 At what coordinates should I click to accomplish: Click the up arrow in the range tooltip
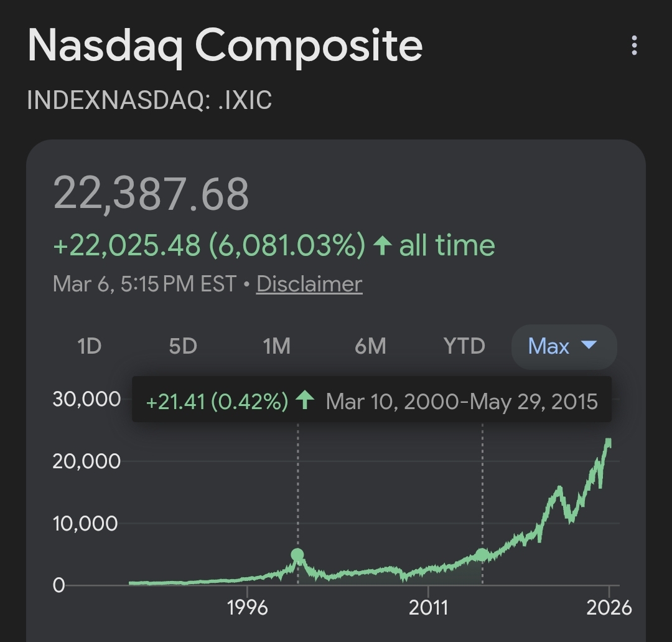tap(304, 400)
